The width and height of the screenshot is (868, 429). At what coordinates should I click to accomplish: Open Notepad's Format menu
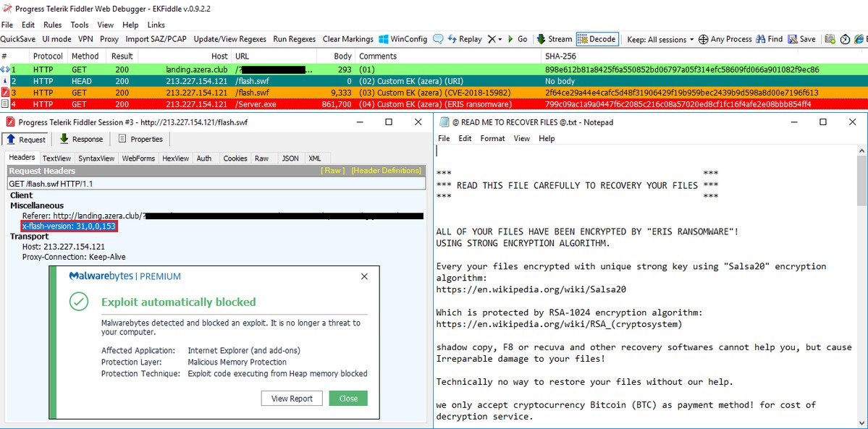pyautogui.click(x=492, y=138)
